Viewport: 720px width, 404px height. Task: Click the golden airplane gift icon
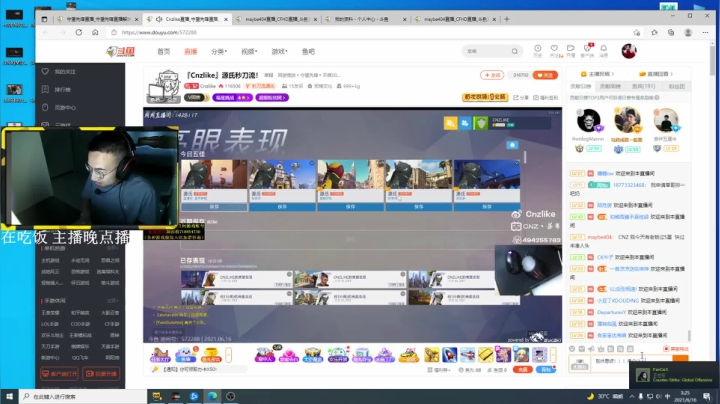pyautogui.click(x=431, y=355)
